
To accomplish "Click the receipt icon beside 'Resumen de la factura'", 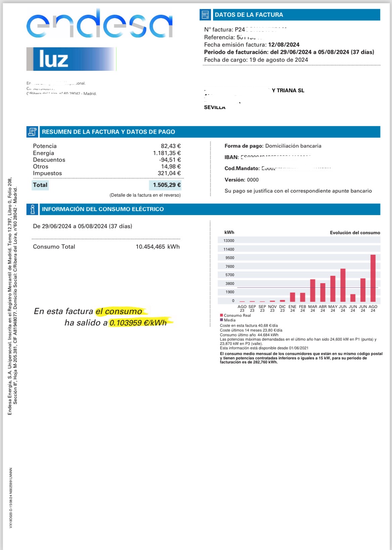I will [32, 132].
